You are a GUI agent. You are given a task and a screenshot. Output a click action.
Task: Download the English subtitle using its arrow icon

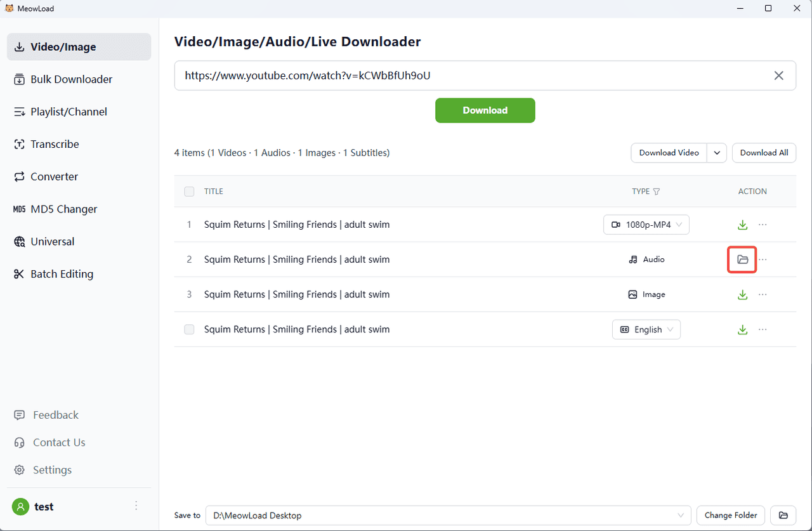(742, 329)
